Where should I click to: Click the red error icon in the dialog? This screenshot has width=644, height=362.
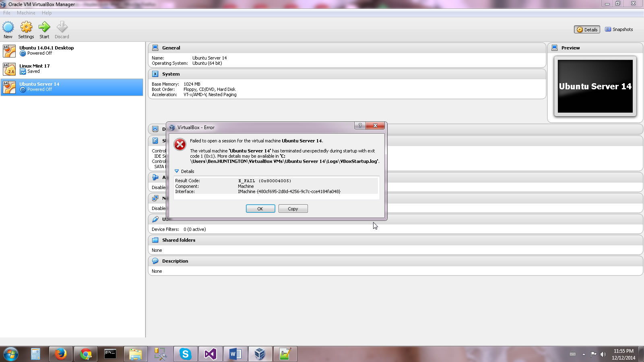pos(180,144)
